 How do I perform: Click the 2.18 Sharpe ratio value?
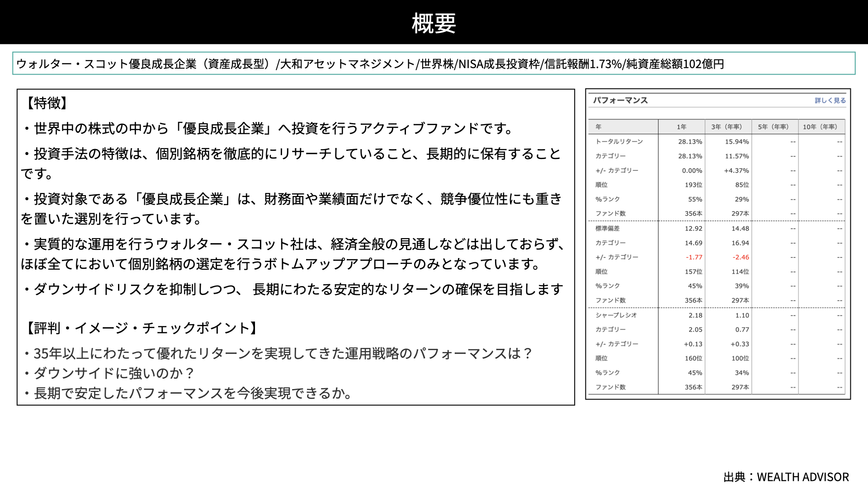pos(695,315)
